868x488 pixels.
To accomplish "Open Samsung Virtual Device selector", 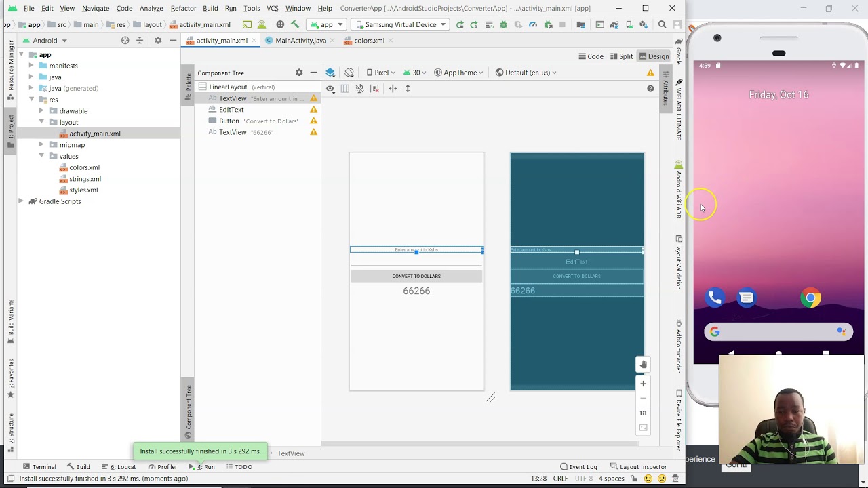I will tap(400, 24).
